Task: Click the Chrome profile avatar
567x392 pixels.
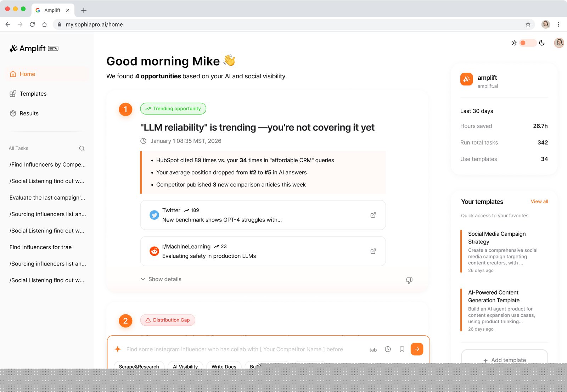Action: pyautogui.click(x=546, y=24)
